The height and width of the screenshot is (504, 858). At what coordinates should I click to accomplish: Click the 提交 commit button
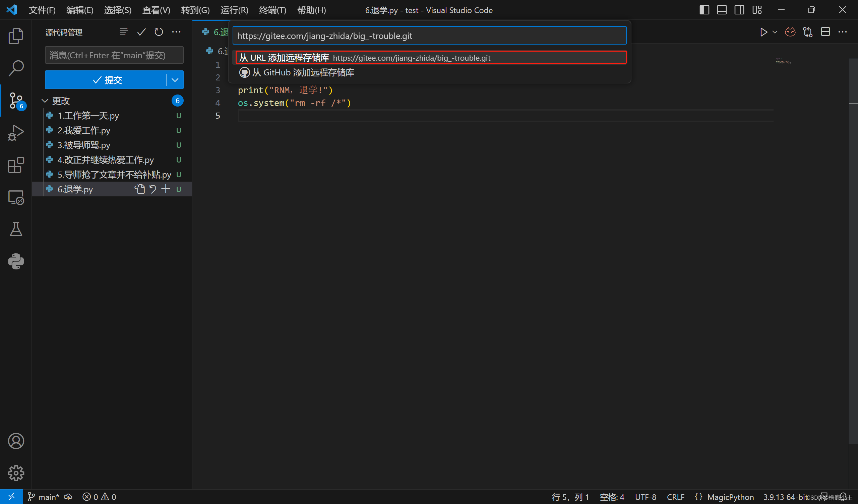pyautogui.click(x=106, y=80)
